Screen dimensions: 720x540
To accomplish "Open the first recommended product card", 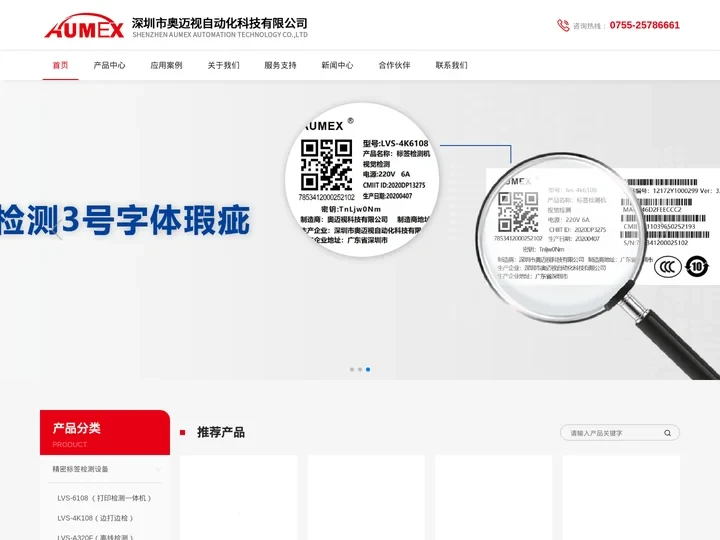I will (x=238, y=498).
